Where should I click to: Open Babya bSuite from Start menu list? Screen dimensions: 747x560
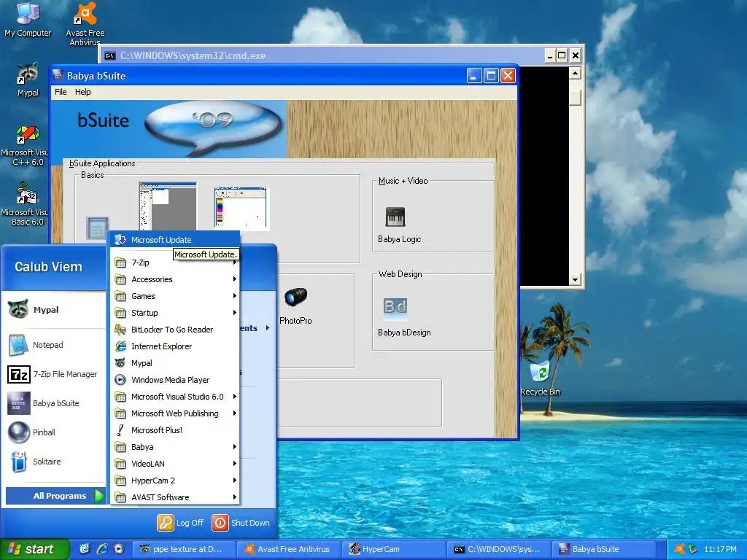pyautogui.click(x=55, y=403)
